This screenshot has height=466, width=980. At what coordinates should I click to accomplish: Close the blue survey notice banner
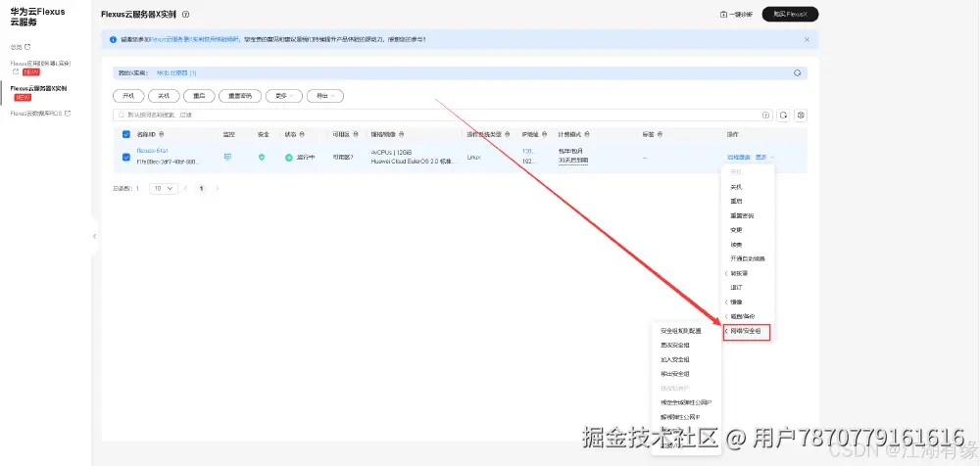pos(807,39)
